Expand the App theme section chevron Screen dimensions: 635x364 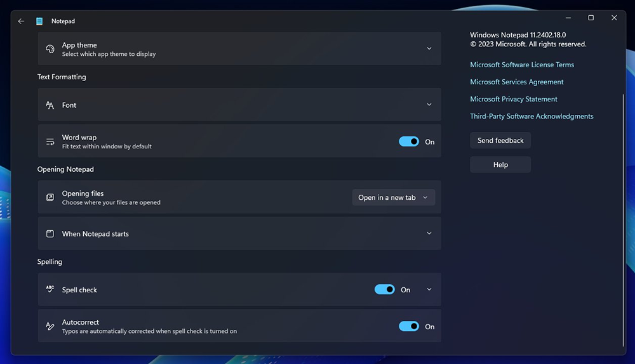tap(429, 49)
